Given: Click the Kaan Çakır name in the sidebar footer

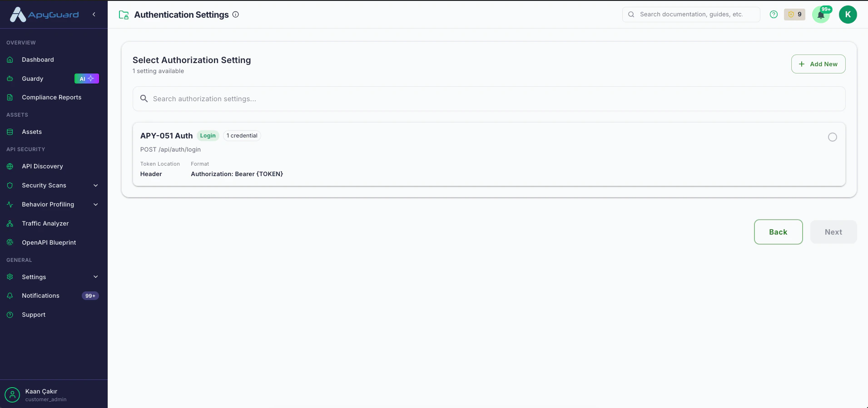Looking at the screenshot, I should pos(41,391).
